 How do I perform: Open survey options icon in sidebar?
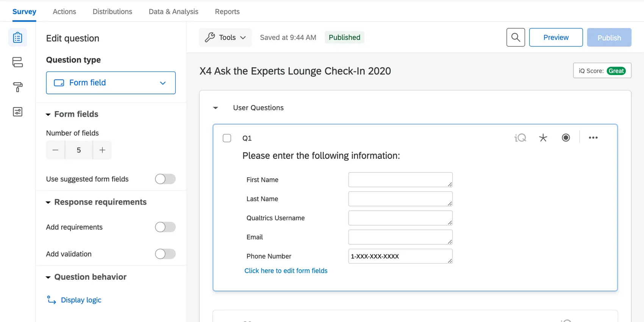point(17,112)
